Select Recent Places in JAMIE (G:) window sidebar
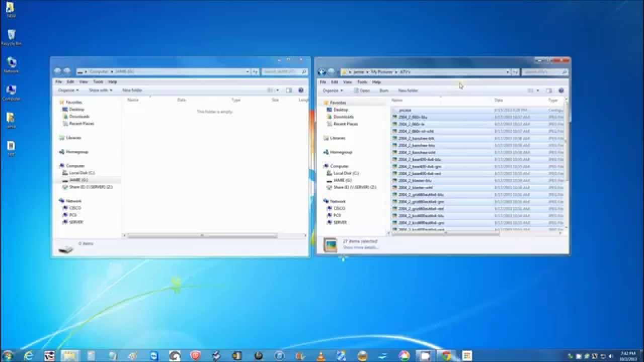This screenshot has height=362, width=644. [82, 123]
